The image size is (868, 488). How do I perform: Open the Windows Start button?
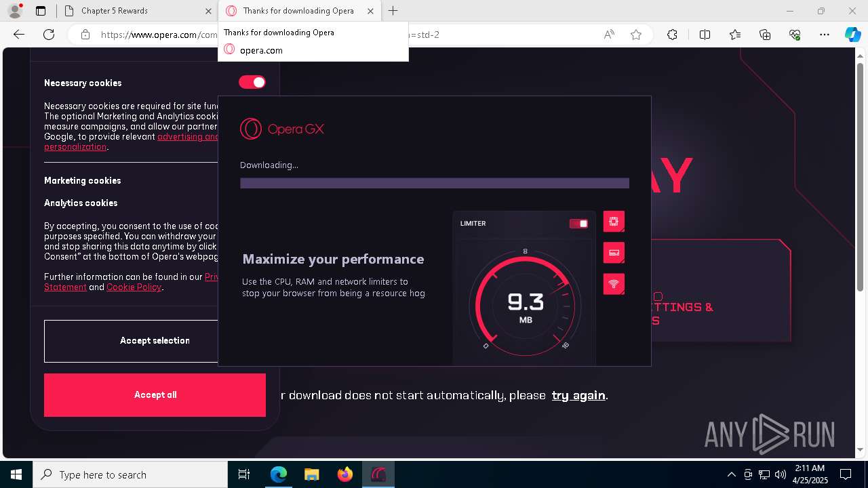[16, 474]
